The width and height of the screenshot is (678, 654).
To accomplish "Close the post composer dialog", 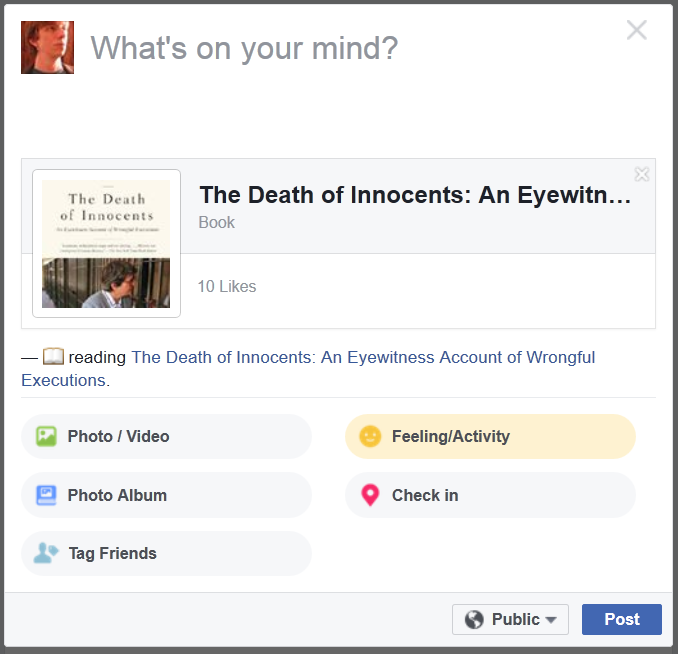I will (636, 30).
